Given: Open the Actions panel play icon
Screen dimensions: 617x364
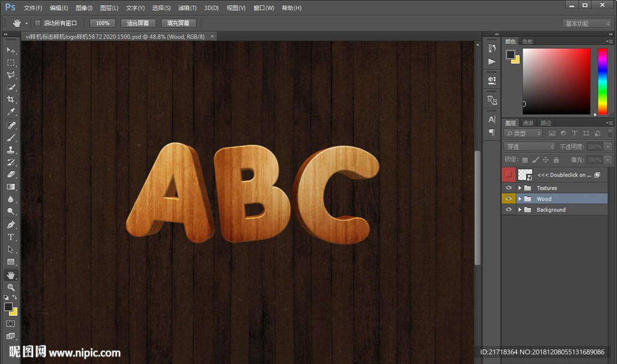Looking at the screenshot, I should (x=492, y=61).
